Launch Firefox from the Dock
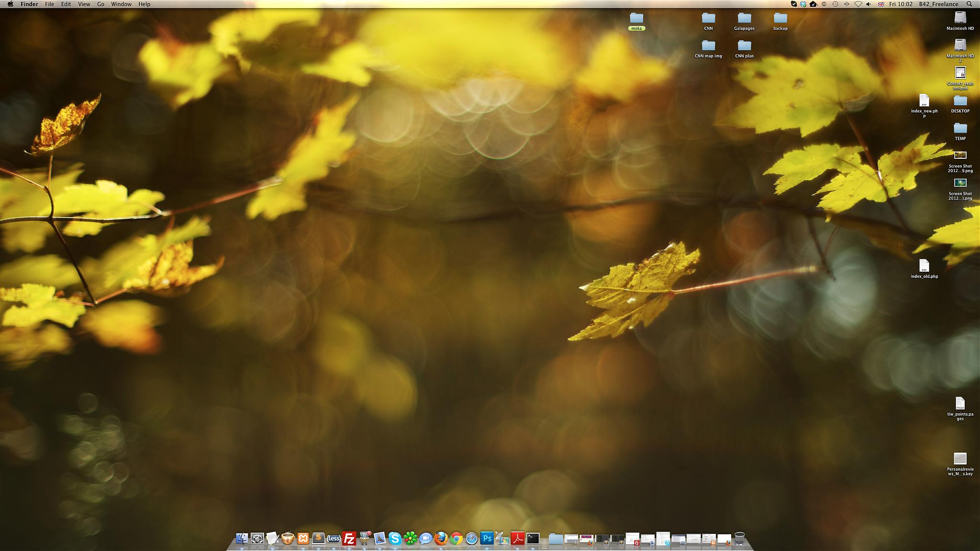 pos(441,539)
